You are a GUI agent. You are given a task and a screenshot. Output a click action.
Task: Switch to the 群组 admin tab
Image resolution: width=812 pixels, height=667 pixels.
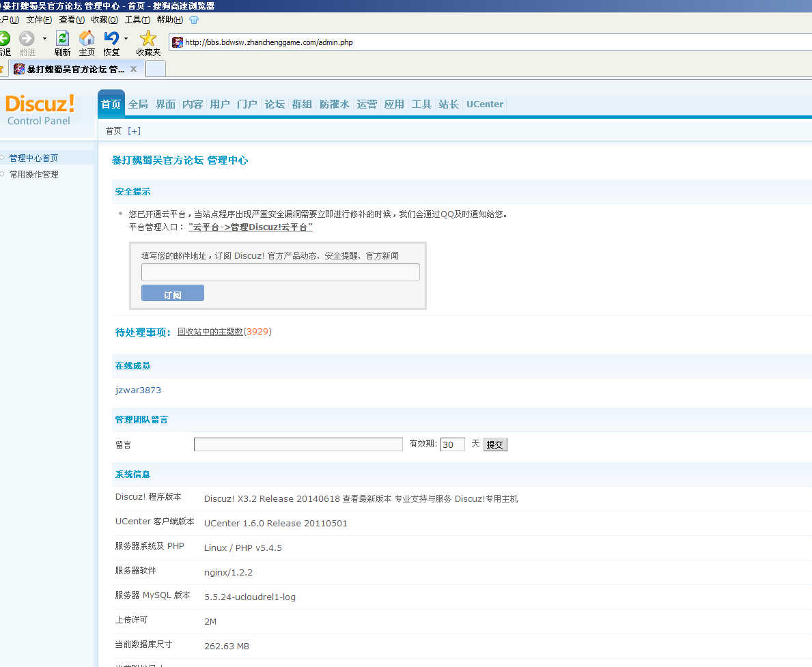(302, 104)
